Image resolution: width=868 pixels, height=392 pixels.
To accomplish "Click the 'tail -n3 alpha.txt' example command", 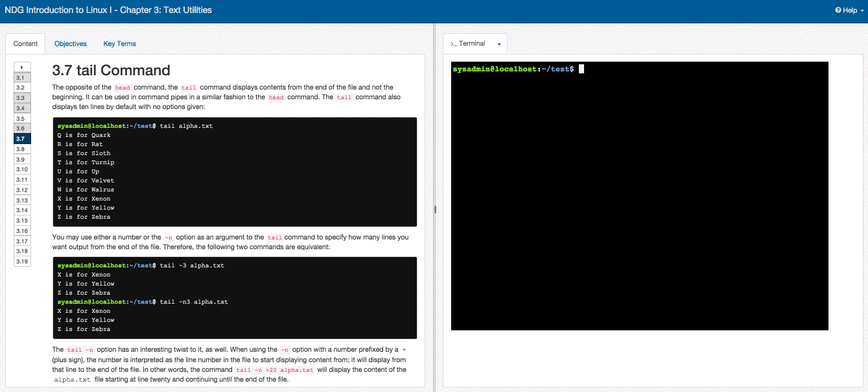I will [194, 302].
